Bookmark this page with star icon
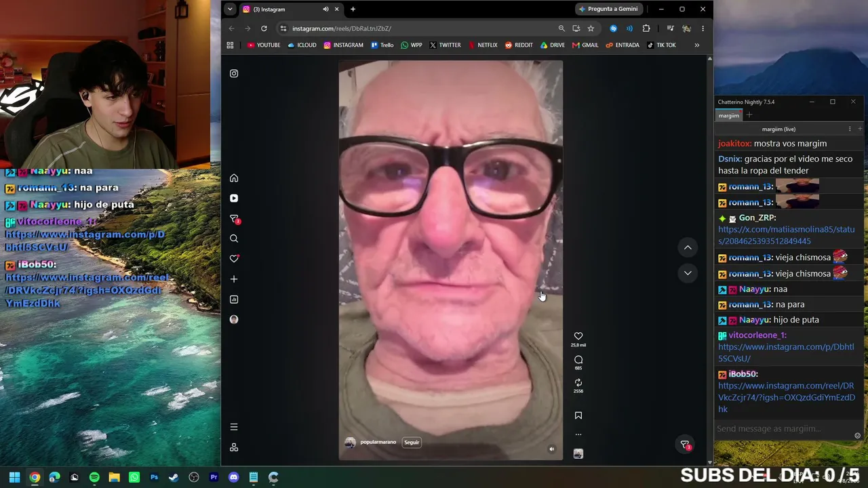This screenshot has width=868, height=488. pyautogui.click(x=591, y=28)
